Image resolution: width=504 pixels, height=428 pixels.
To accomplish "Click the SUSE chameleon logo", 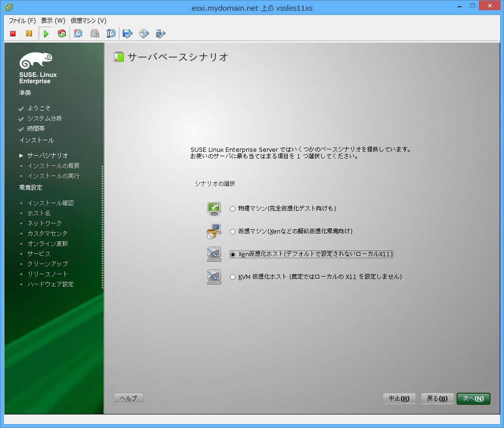I will pyautogui.click(x=36, y=60).
